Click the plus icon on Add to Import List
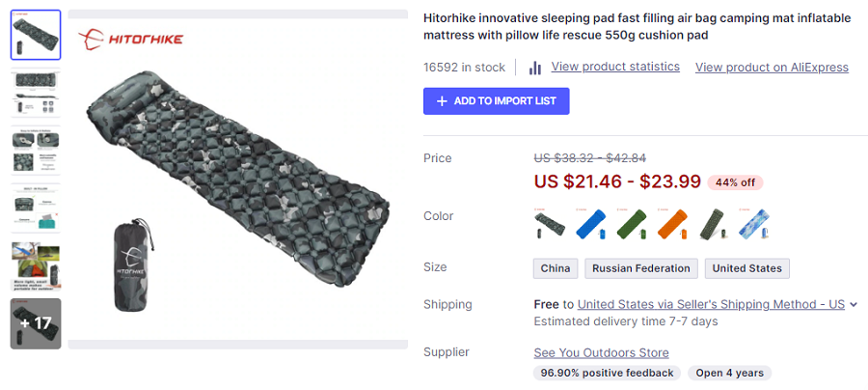The image size is (868, 390). 442,101
